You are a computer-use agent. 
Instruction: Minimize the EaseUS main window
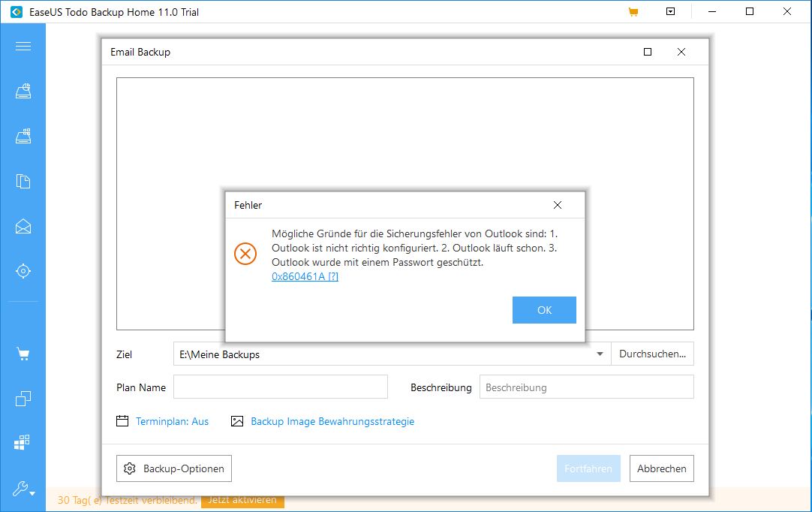[712, 11]
